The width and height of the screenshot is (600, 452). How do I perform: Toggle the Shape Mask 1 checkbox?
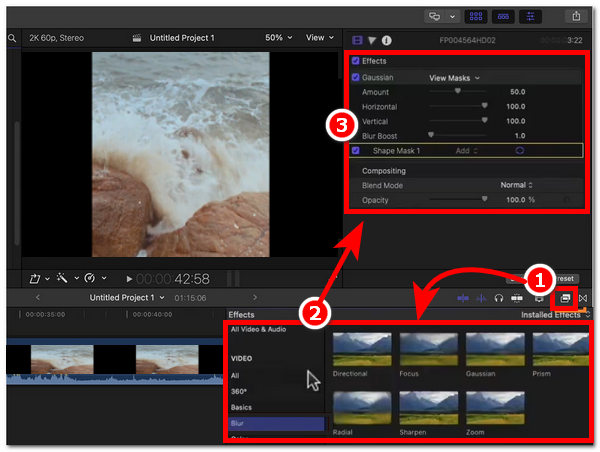(x=356, y=150)
